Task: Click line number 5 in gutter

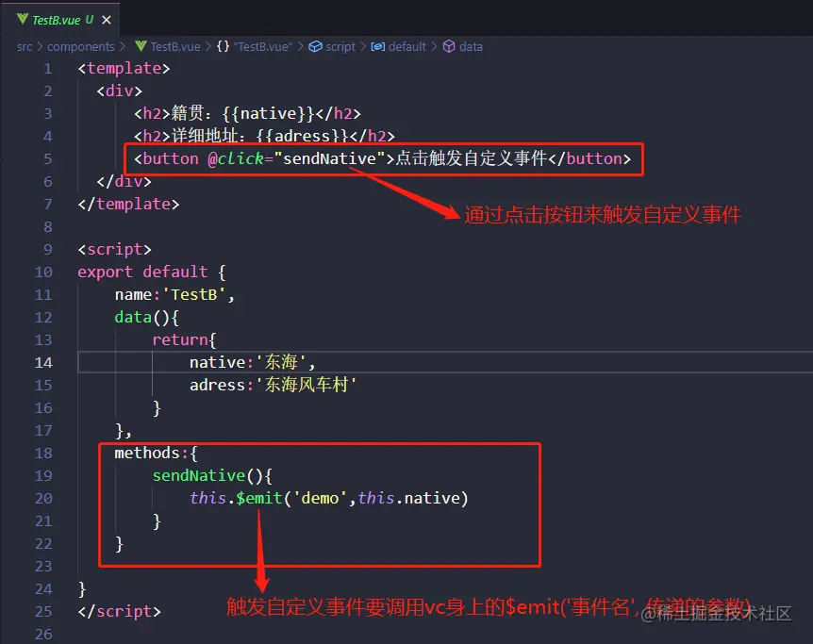Action: click(x=48, y=158)
